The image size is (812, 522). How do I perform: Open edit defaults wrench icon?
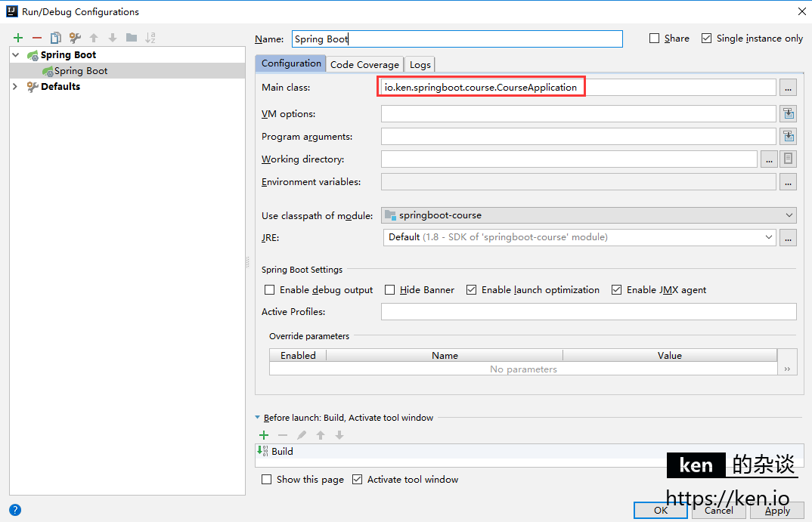pos(75,38)
